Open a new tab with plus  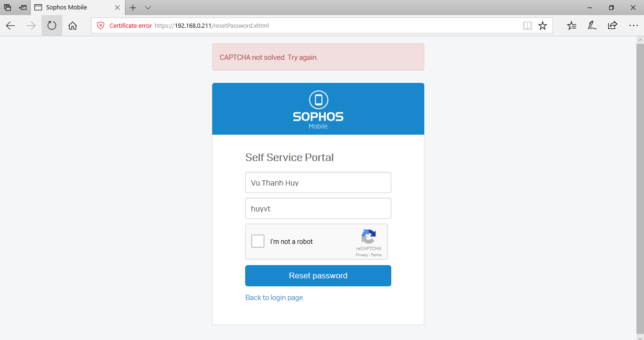point(133,8)
